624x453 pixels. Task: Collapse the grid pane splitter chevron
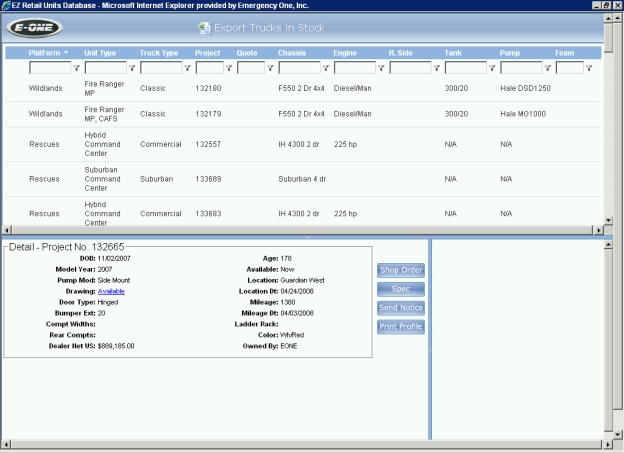tap(307, 237)
